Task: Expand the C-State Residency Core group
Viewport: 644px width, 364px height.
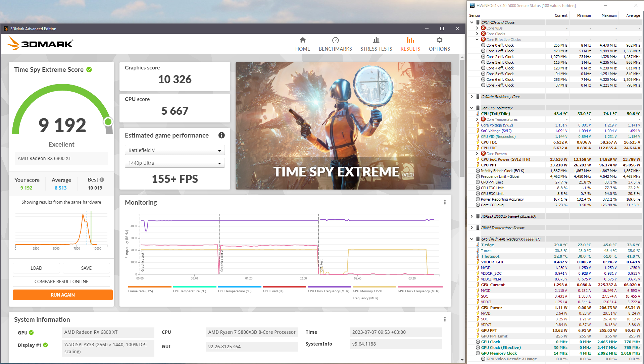Action: point(472,97)
